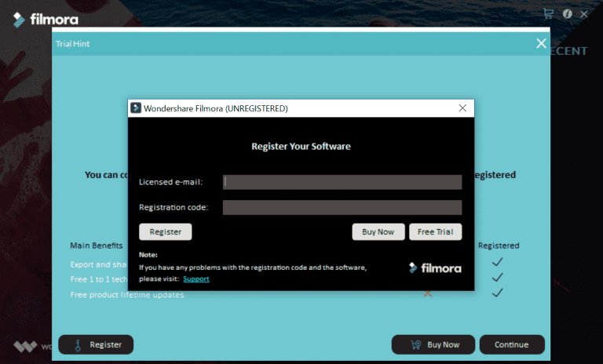Close the Trial Hint panel
The height and width of the screenshot is (364, 603).
pyautogui.click(x=540, y=44)
